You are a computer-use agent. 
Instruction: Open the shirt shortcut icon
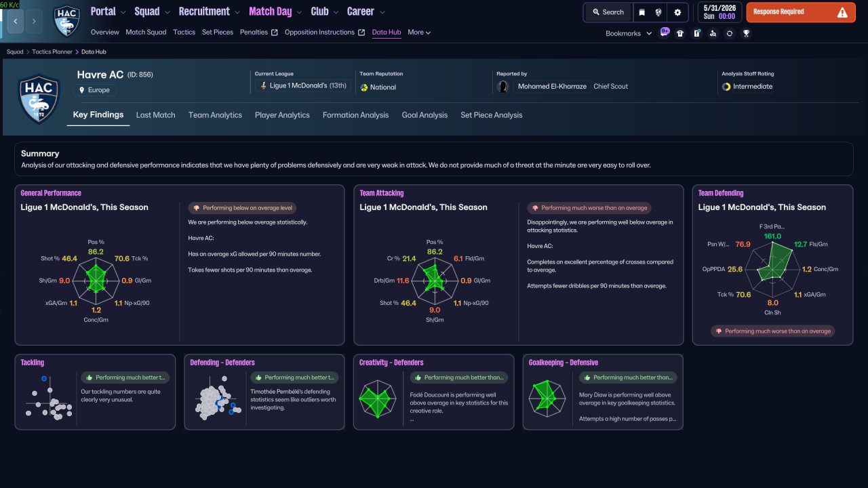[680, 33]
